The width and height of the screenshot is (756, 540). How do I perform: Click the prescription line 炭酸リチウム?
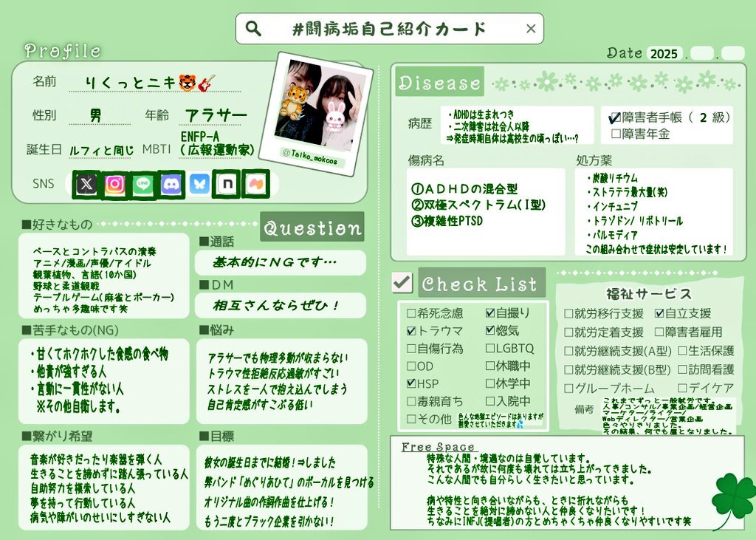point(612,178)
